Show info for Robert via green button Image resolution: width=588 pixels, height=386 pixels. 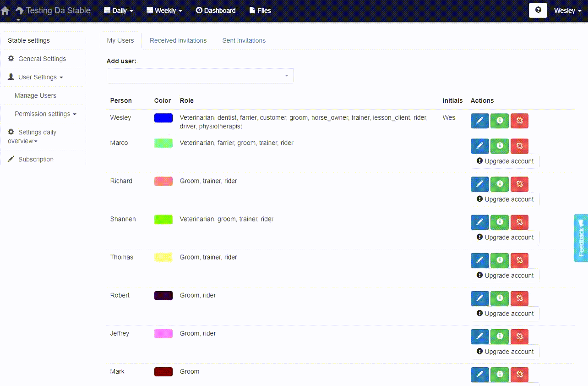(500, 298)
